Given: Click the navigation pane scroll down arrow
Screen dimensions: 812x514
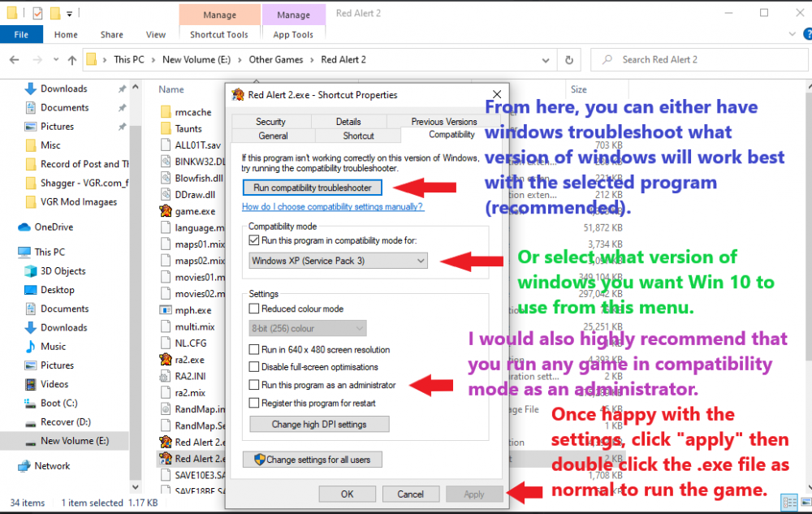Looking at the screenshot, I should pos(135,487).
